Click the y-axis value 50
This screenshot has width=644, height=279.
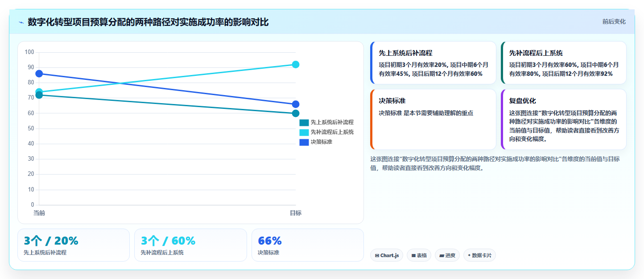coord(31,129)
